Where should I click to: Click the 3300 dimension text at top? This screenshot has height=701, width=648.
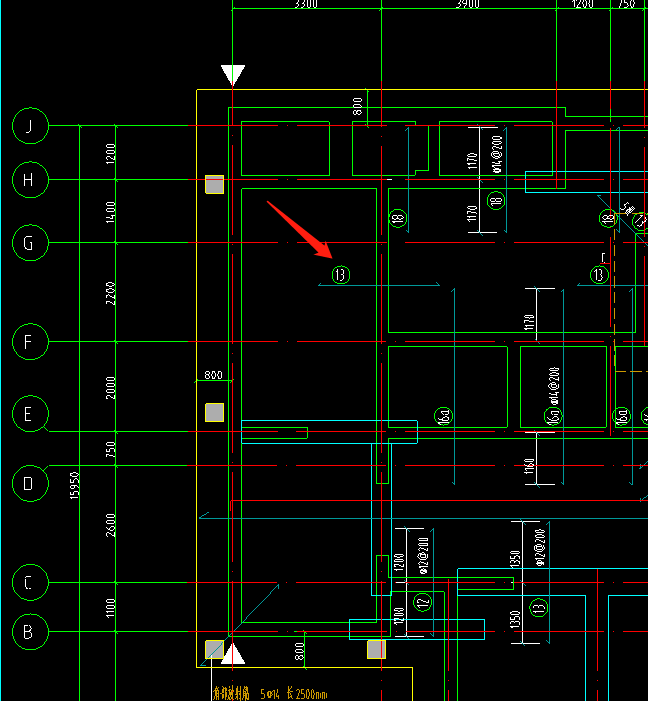pyautogui.click(x=306, y=4)
